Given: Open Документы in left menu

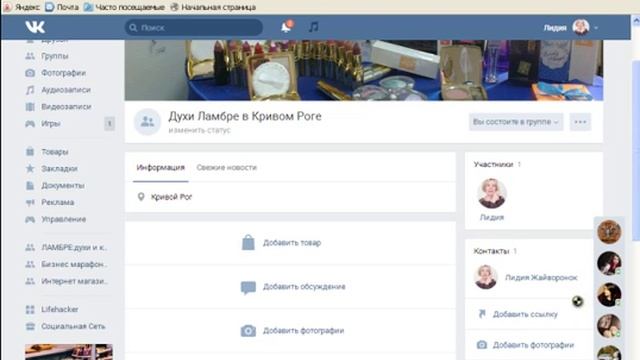Looking at the screenshot, I should click(x=63, y=185).
